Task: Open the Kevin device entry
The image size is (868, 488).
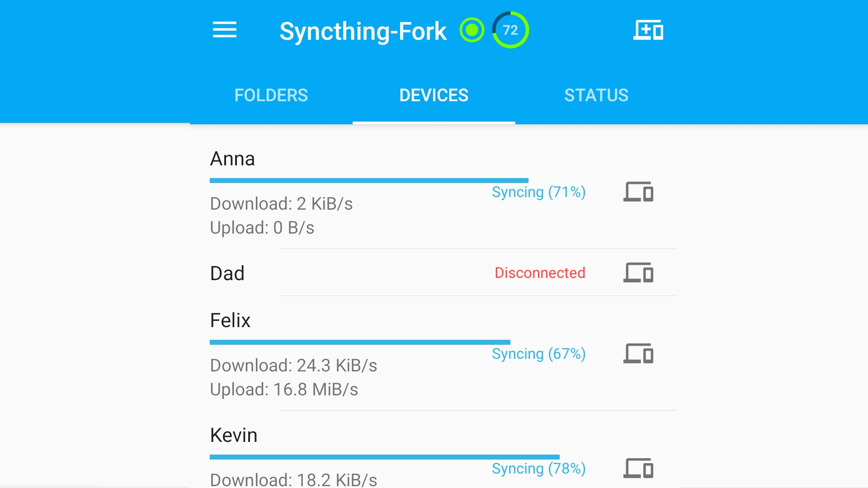Action: pyautogui.click(x=234, y=435)
